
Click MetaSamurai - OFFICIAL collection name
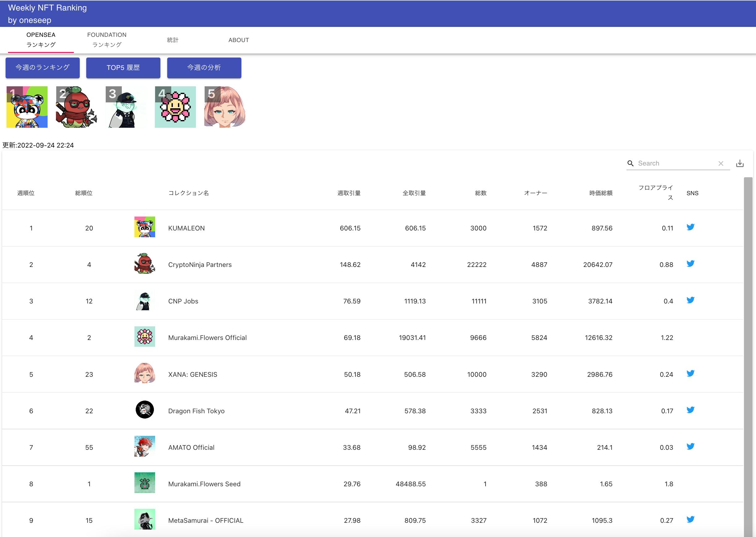tap(206, 521)
